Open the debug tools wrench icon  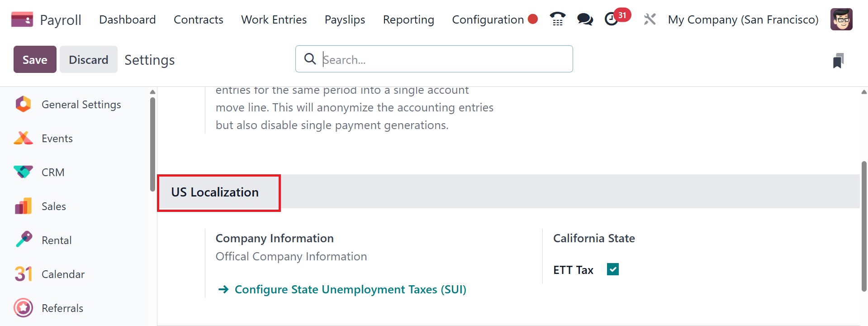650,19
